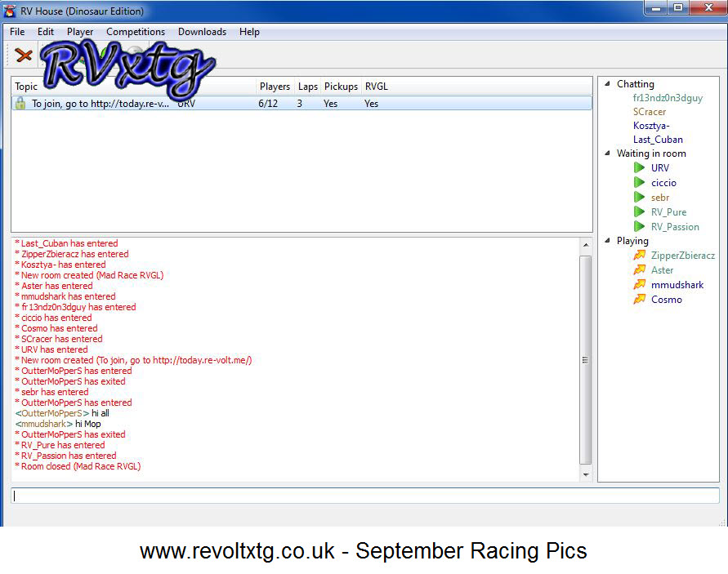Sort rooms by Players column header
Viewport: 728px width, 574px height.
(275, 87)
